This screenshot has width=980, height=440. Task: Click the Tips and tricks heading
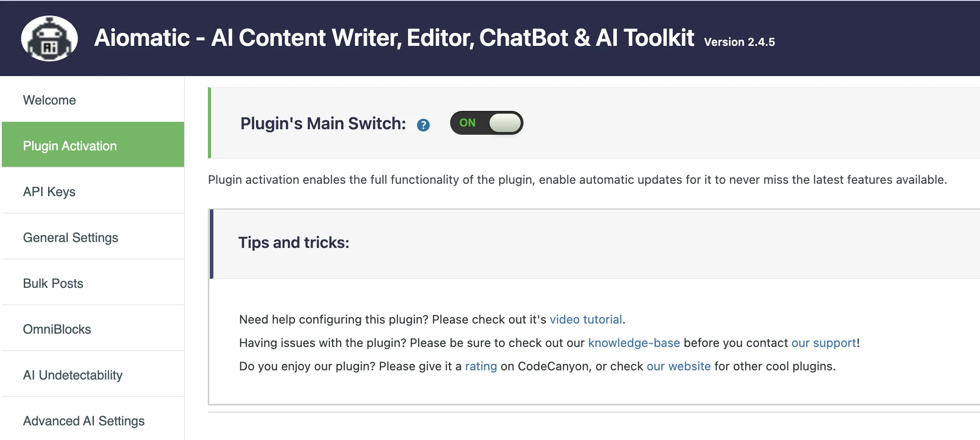(x=294, y=242)
